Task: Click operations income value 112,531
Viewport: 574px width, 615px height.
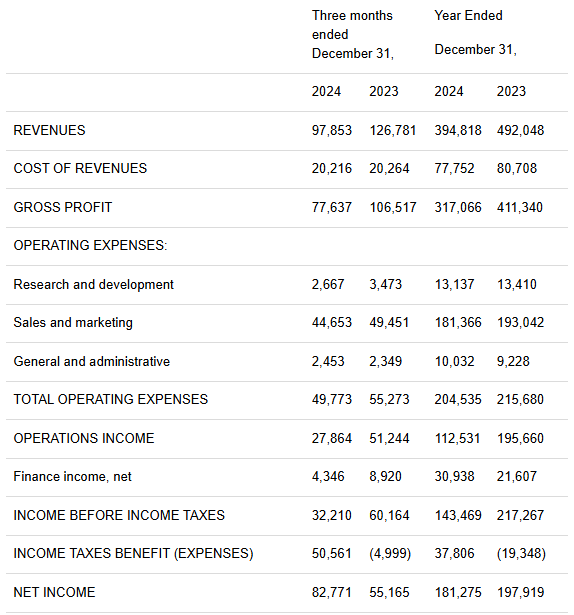Action: pyautogui.click(x=457, y=438)
